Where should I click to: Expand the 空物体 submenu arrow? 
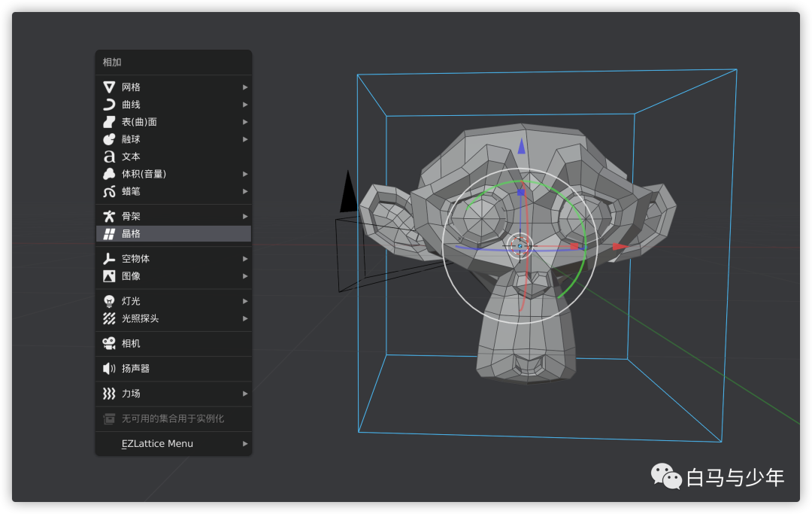coord(245,259)
